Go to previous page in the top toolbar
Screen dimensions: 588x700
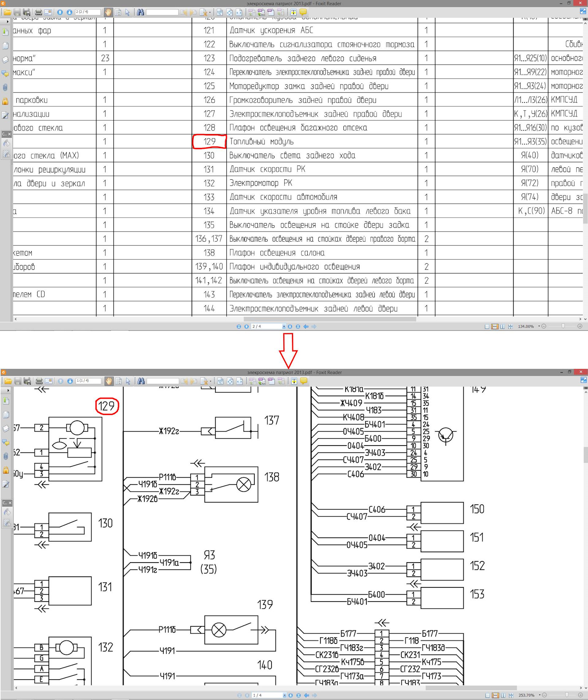tap(60, 12)
